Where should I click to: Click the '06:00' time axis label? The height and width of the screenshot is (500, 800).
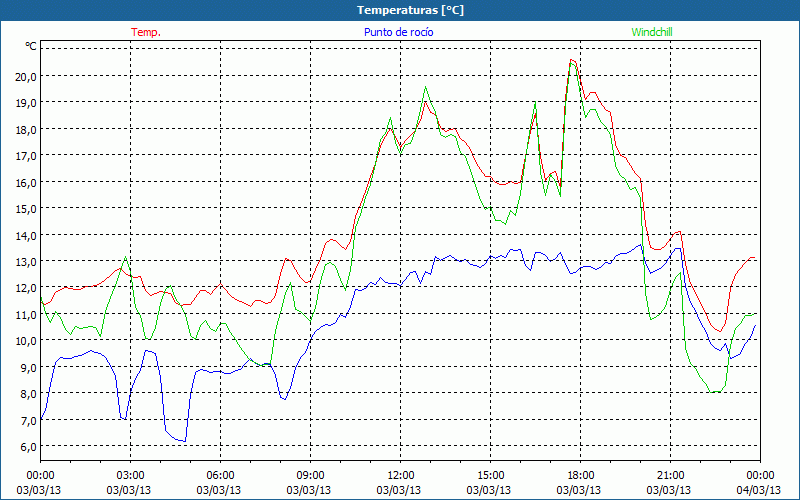220,476
